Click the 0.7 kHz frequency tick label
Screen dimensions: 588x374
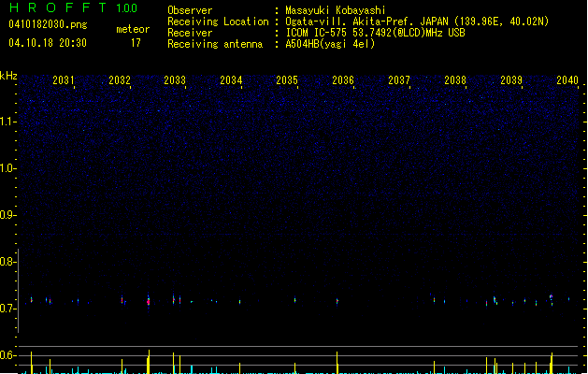pyautogui.click(x=7, y=309)
